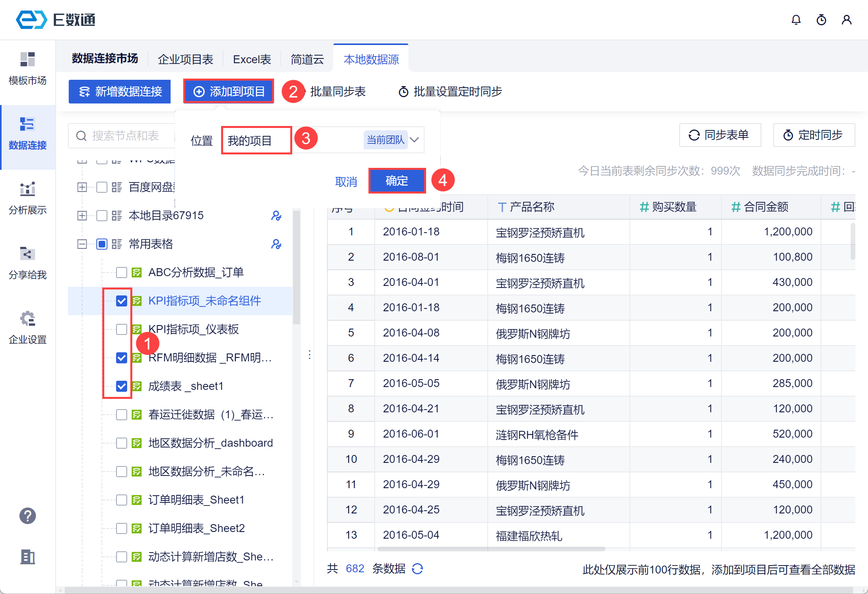Open the notification bell icon
This screenshot has height=594, width=868.
tap(796, 20)
